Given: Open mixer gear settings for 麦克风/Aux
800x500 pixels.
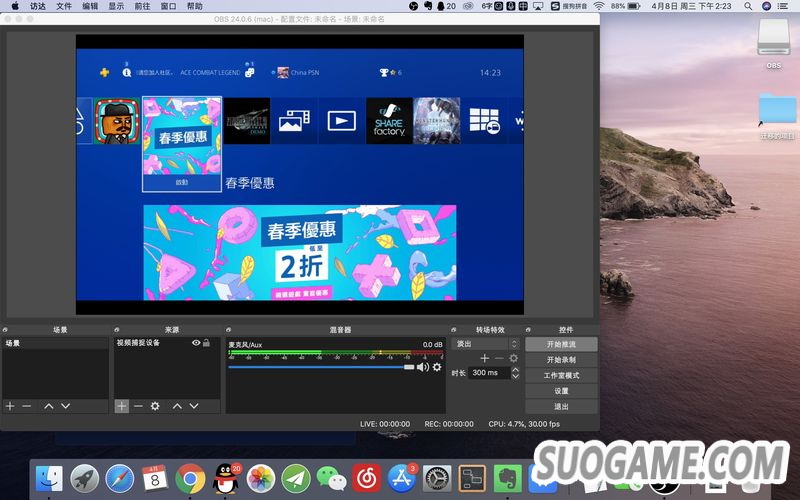Looking at the screenshot, I should point(437,367).
